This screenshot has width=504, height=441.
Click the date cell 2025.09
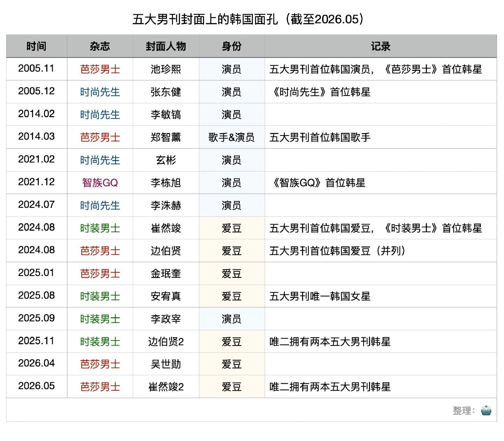click(36, 318)
